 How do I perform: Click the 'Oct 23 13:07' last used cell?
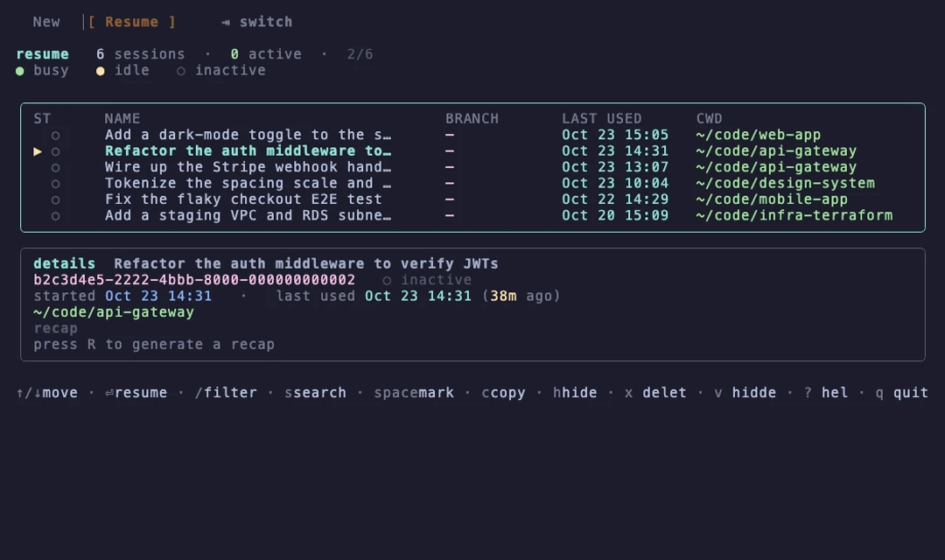coord(615,167)
